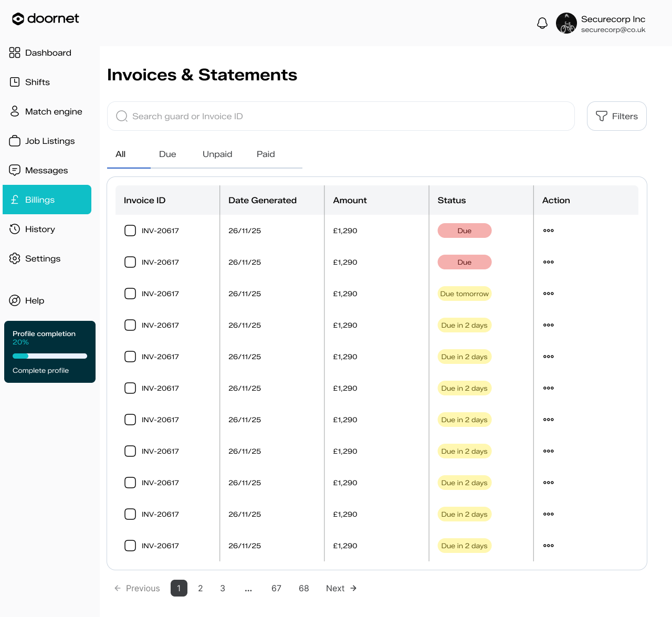Screen dimensions: 672x617
Task: Open the action menu on the first invoice
Action: click(548, 231)
